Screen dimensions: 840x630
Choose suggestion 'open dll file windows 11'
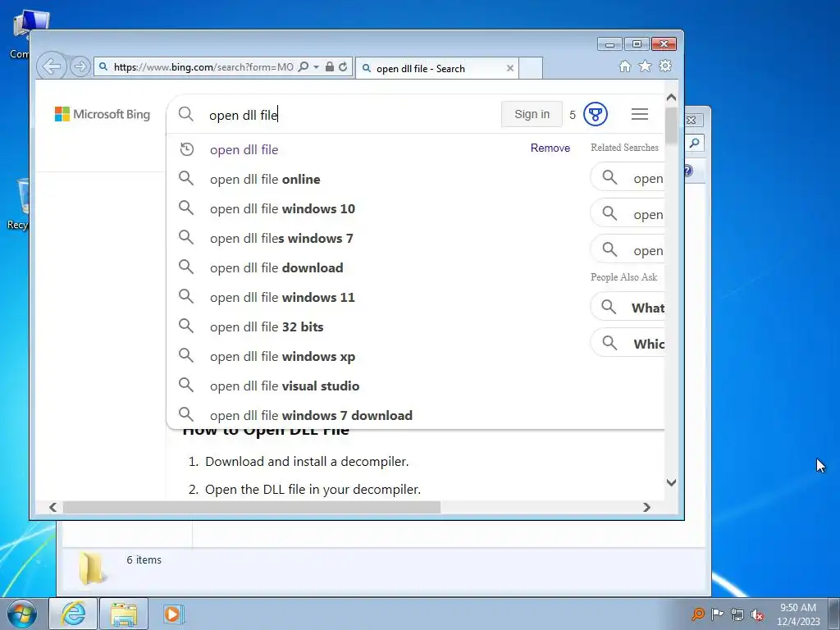(x=282, y=297)
